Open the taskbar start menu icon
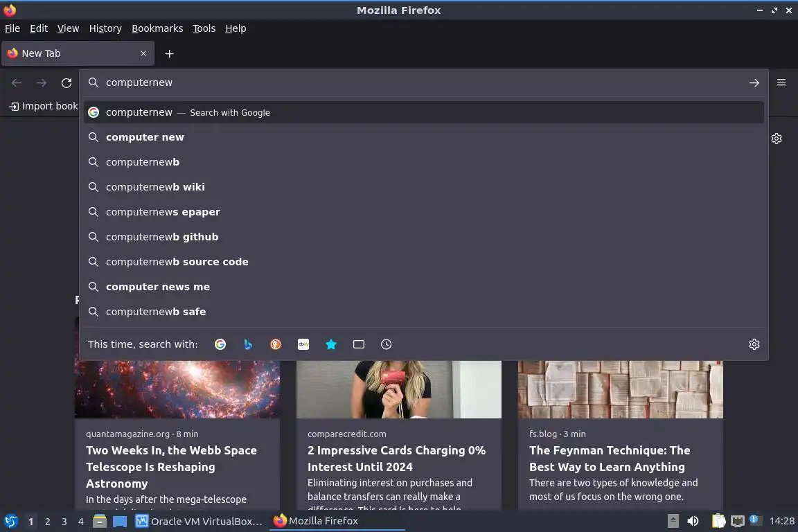The image size is (798, 532). click(x=10, y=522)
